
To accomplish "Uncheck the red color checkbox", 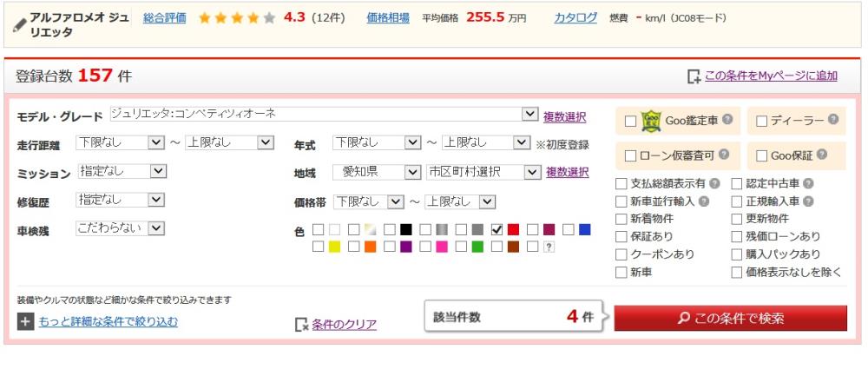I will tap(496, 229).
